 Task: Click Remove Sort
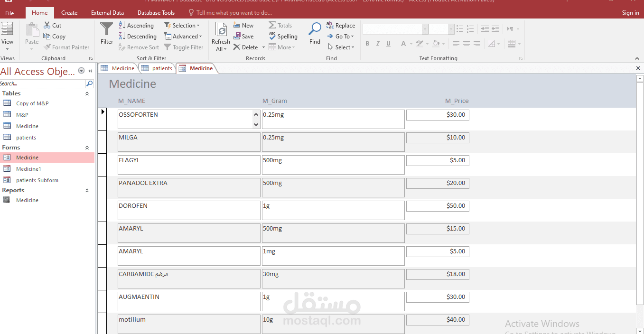[x=139, y=47]
